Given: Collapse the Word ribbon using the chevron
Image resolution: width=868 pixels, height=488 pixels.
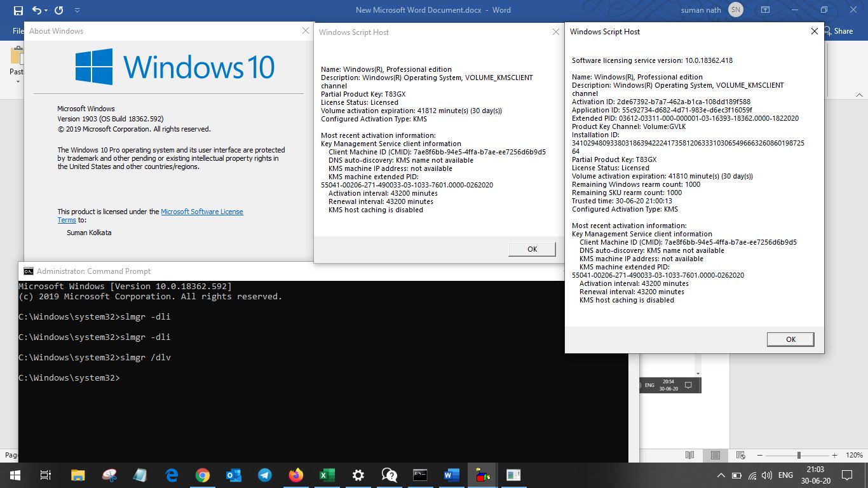Looking at the screenshot, I should click(858, 95).
